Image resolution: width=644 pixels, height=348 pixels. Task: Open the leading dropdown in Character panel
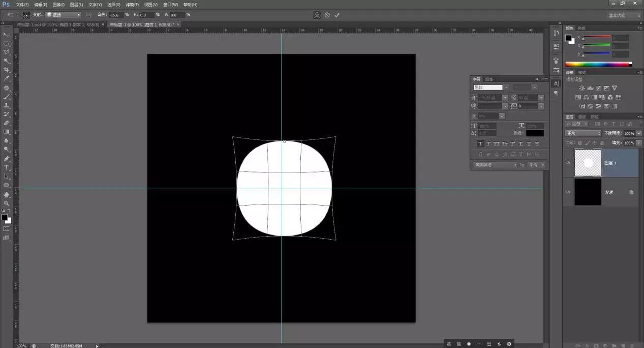(541, 98)
